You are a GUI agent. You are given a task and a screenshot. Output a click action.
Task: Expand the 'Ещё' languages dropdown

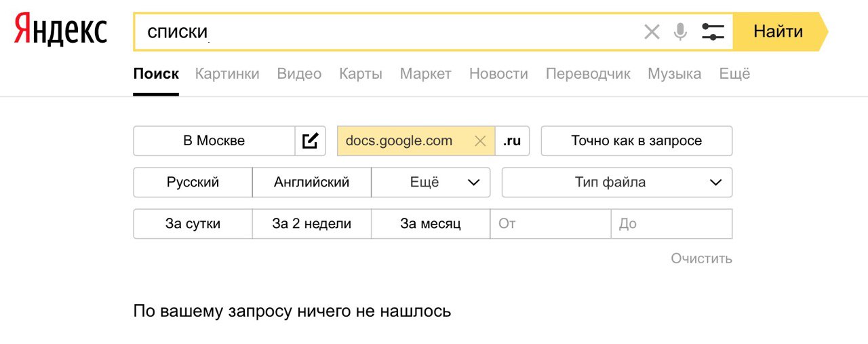pyautogui.click(x=431, y=182)
